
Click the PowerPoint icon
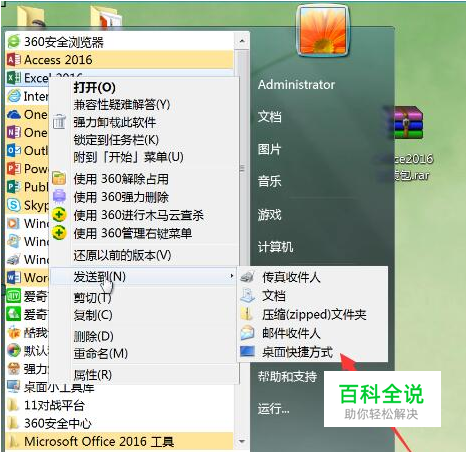[14, 168]
